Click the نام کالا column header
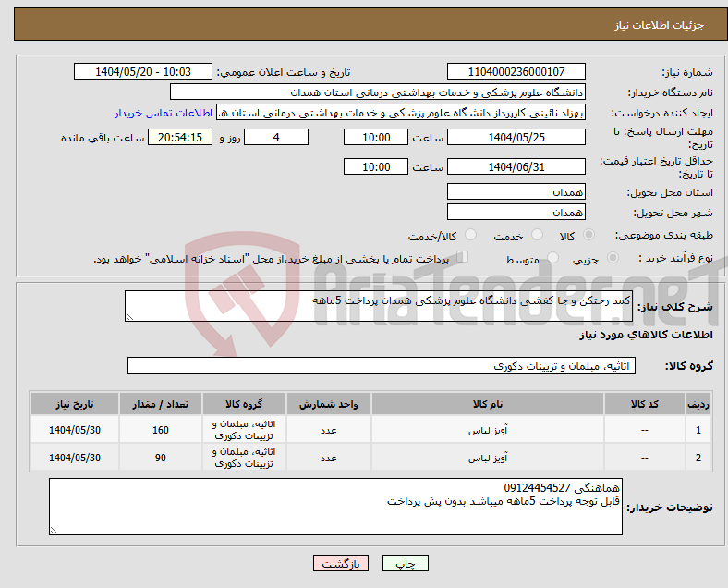This screenshot has width=728, height=588. click(x=488, y=404)
